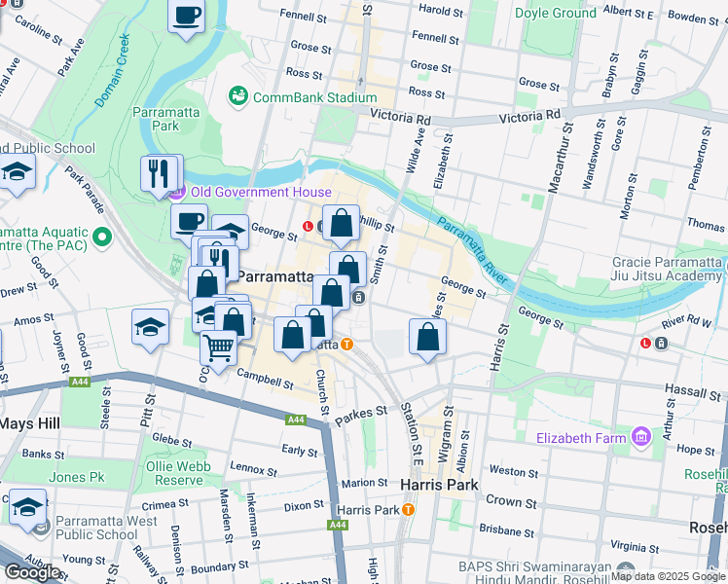Image resolution: width=728 pixels, height=584 pixels.
Task: Click the Lennox St label
Action: 253,469
